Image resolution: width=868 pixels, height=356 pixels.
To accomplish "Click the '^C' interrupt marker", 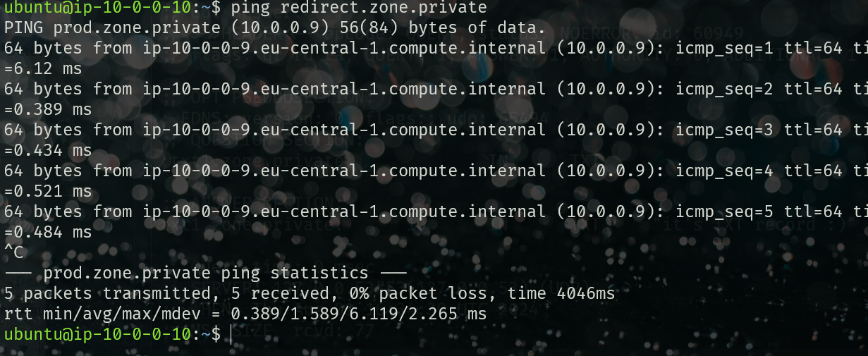I will (x=13, y=253).
